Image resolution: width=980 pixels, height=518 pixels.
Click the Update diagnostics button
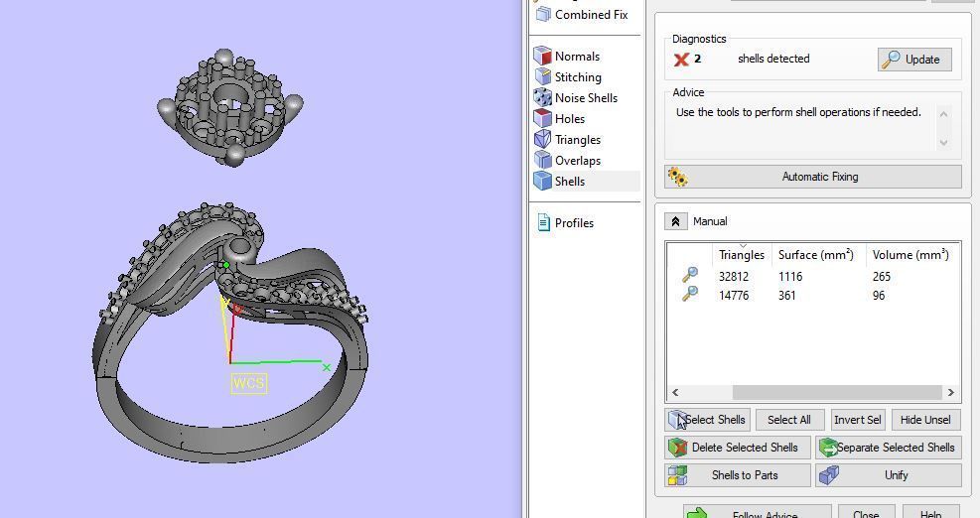click(x=914, y=60)
